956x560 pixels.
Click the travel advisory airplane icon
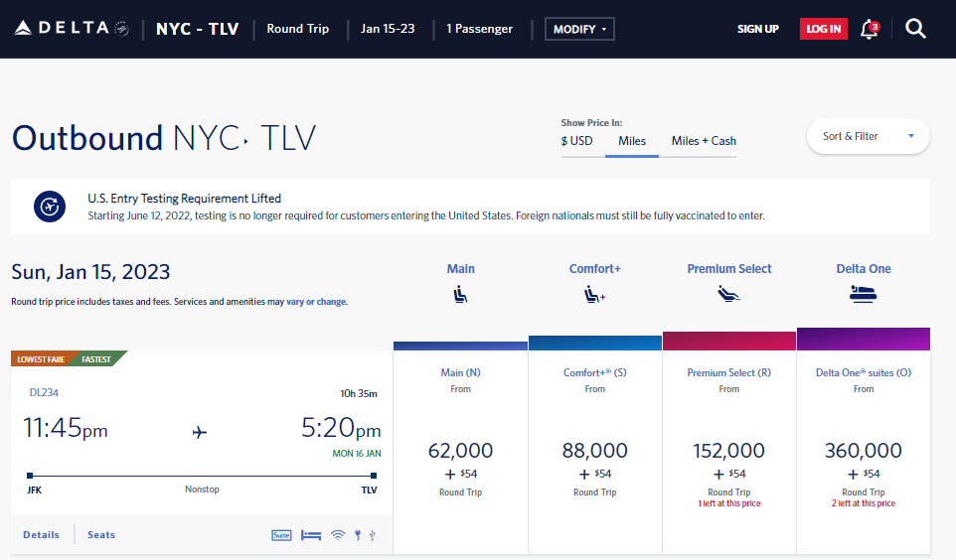pyautogui.click(x=50, y=207)
